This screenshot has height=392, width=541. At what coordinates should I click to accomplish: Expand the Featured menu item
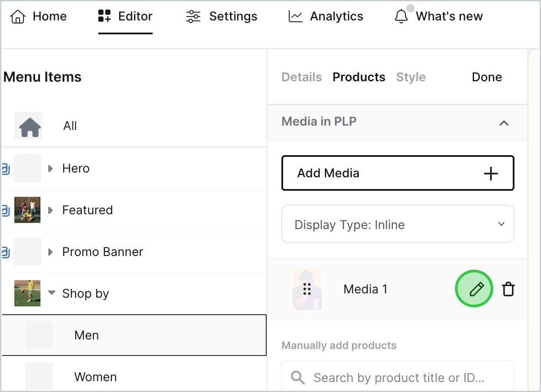(50, 210)
